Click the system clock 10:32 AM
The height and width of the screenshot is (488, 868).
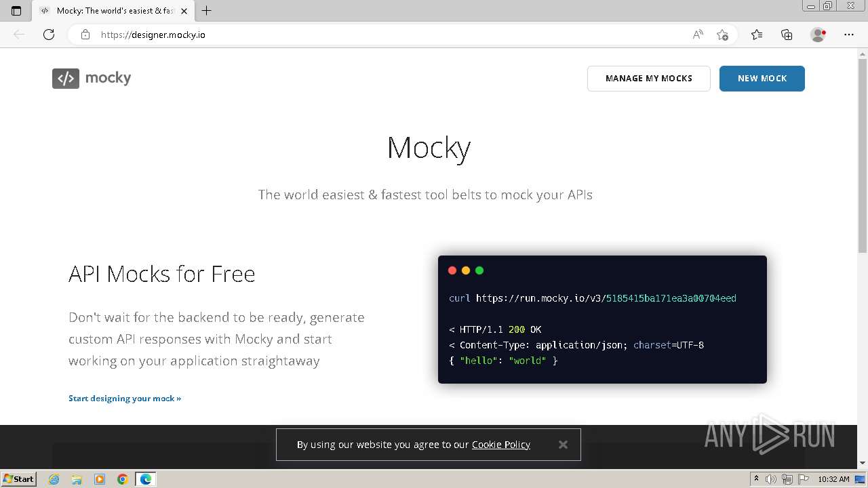pos(833,479)
